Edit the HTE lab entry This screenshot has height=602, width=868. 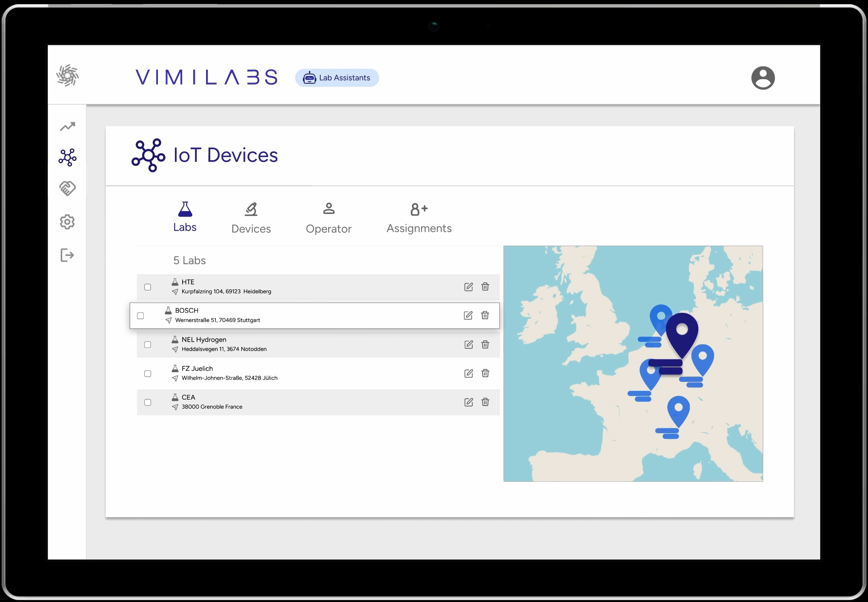click(468, 287)
